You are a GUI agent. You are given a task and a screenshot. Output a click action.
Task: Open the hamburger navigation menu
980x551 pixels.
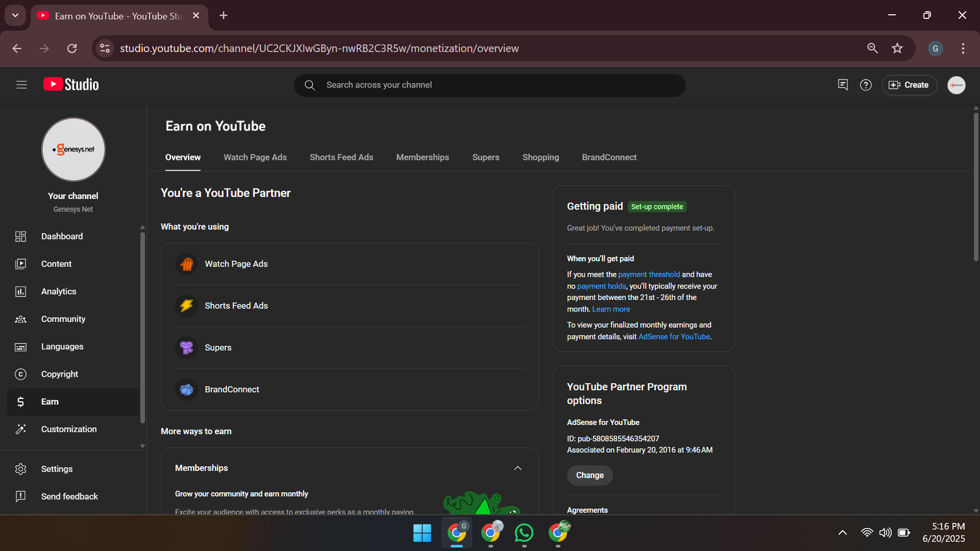click(21, 85)
